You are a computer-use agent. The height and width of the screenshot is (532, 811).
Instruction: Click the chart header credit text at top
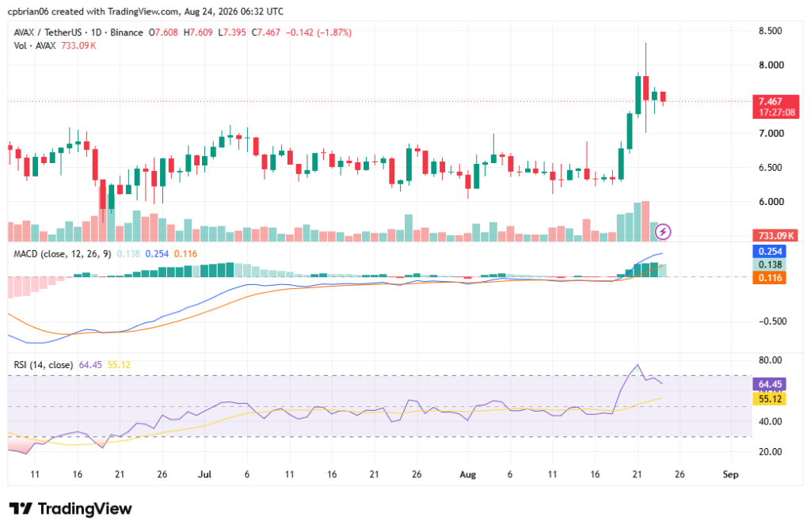coord(146,11)
